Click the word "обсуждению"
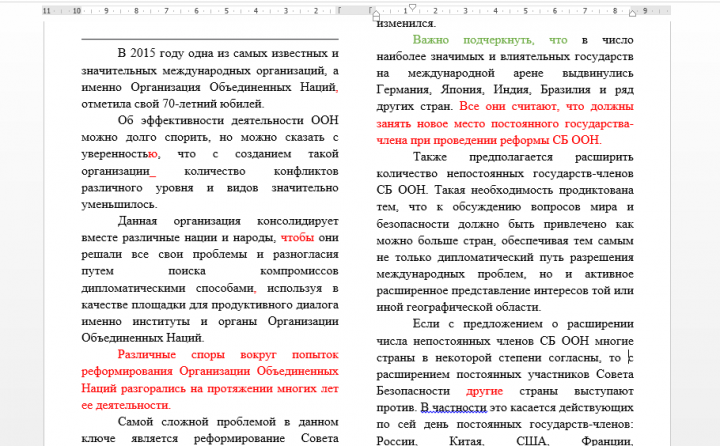Screen dimensions: 720x446 (487, 207)
